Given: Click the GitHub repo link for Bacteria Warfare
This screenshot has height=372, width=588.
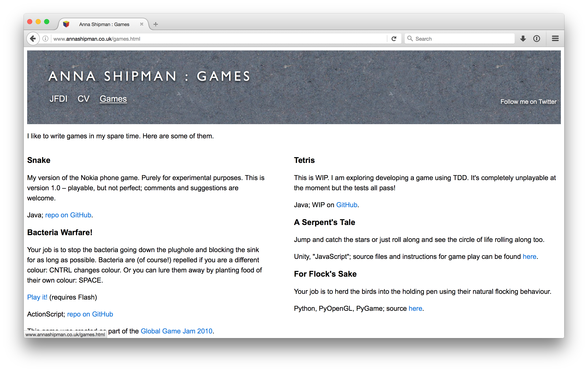Looking at the screenshot, I should 90,314.
